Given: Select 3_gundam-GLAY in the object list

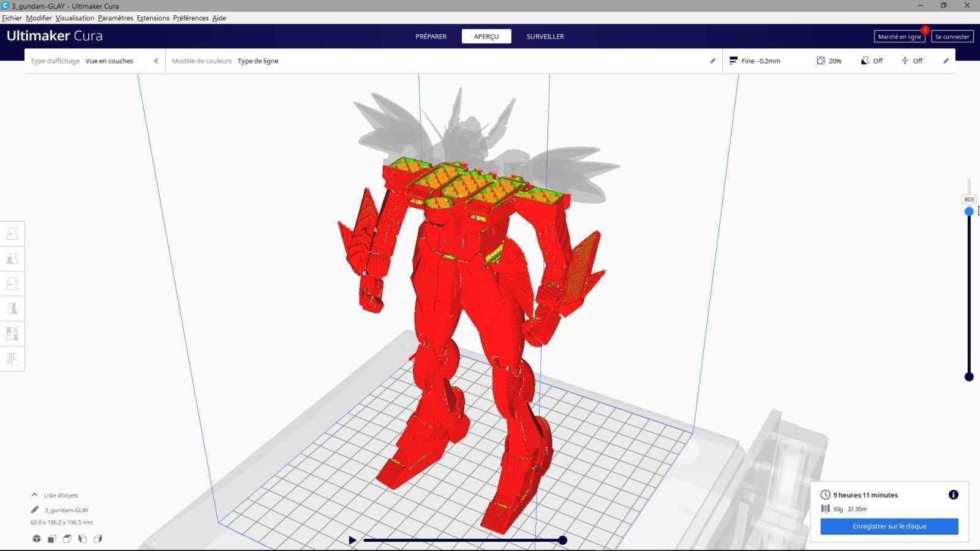Looking at the screenshot, I should coord(66,510).
